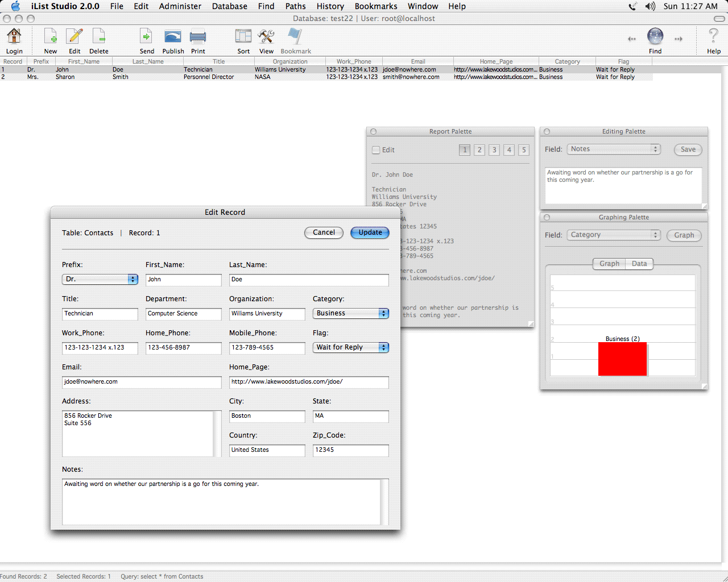Viewport: 728px width, 582px height.
Task: Open the History menu
Action: pos(330,6)
